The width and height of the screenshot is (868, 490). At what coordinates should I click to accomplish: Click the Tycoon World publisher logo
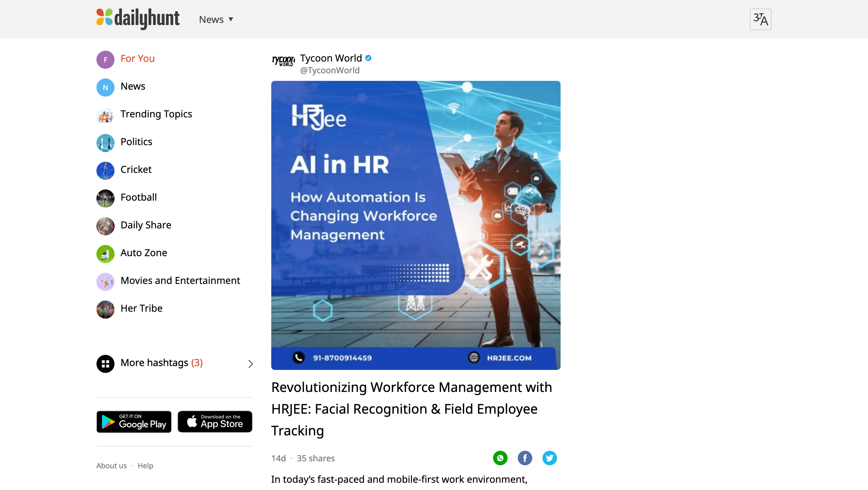[x=283, y=61]
